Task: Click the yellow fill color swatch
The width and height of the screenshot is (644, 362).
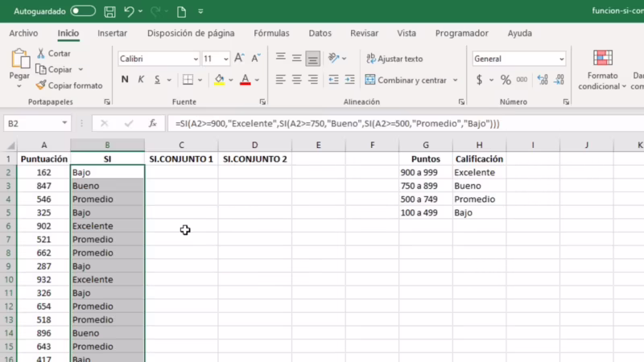Action: (x=219, y=80)
